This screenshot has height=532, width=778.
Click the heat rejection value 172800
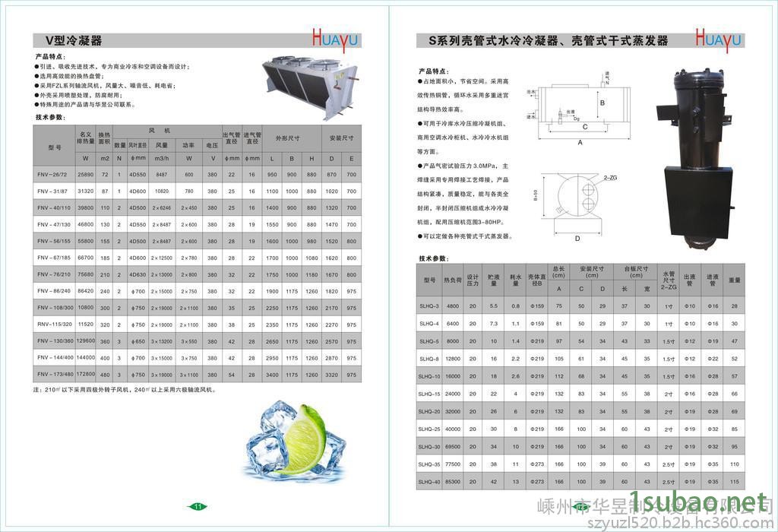pyautogui.click(x=85, y=374)
